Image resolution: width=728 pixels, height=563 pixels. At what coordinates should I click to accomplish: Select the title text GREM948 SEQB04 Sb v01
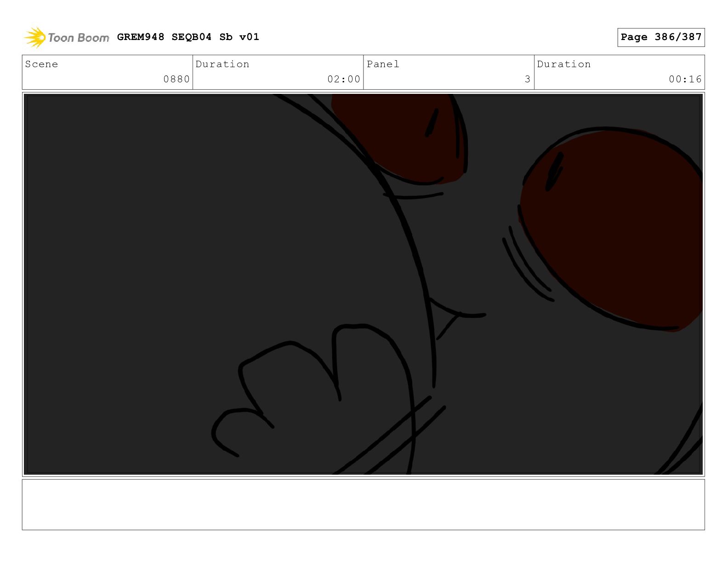pos(188,37)
